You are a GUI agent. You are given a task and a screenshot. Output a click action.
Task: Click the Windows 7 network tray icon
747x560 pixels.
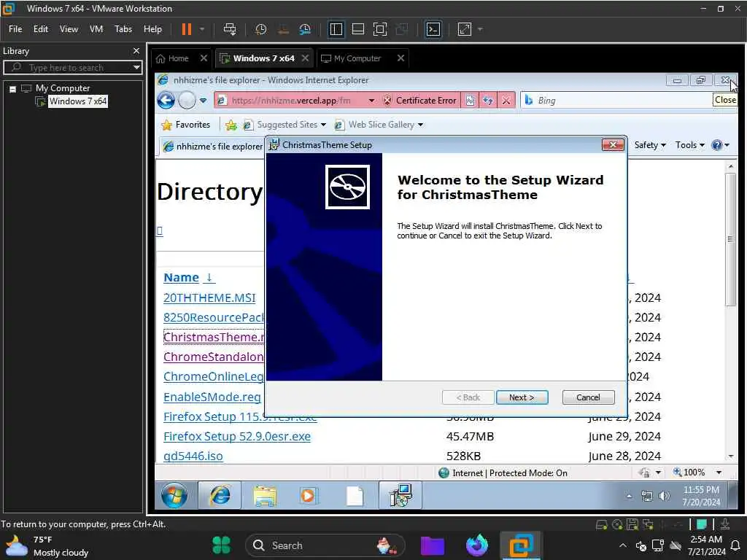point(646,496)
